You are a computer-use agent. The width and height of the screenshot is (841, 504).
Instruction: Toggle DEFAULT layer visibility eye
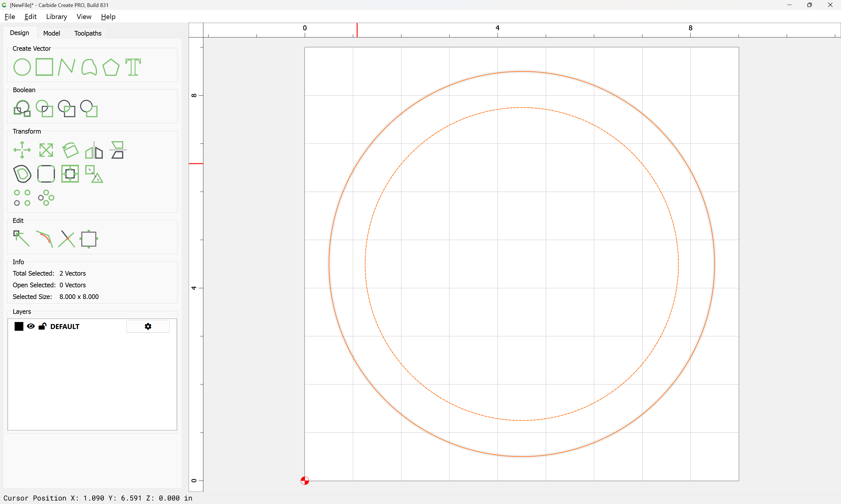point(31,326)
